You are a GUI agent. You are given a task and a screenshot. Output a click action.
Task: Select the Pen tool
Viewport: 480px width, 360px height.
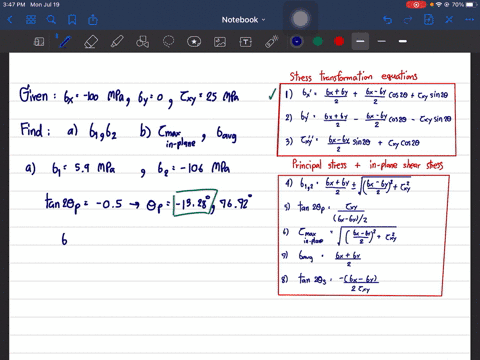(65, 42)
